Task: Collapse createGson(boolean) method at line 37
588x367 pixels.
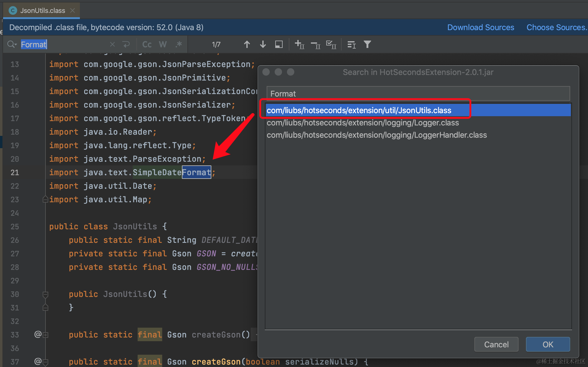Action: 45,362
